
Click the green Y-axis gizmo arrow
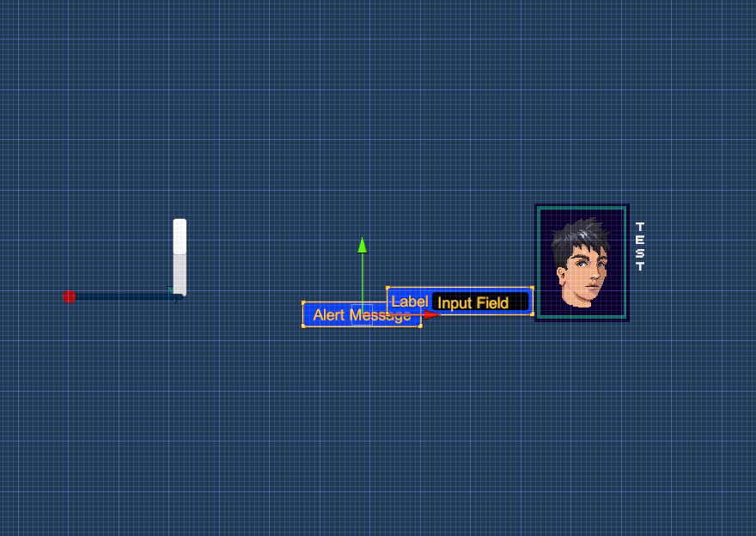[362, 246]
